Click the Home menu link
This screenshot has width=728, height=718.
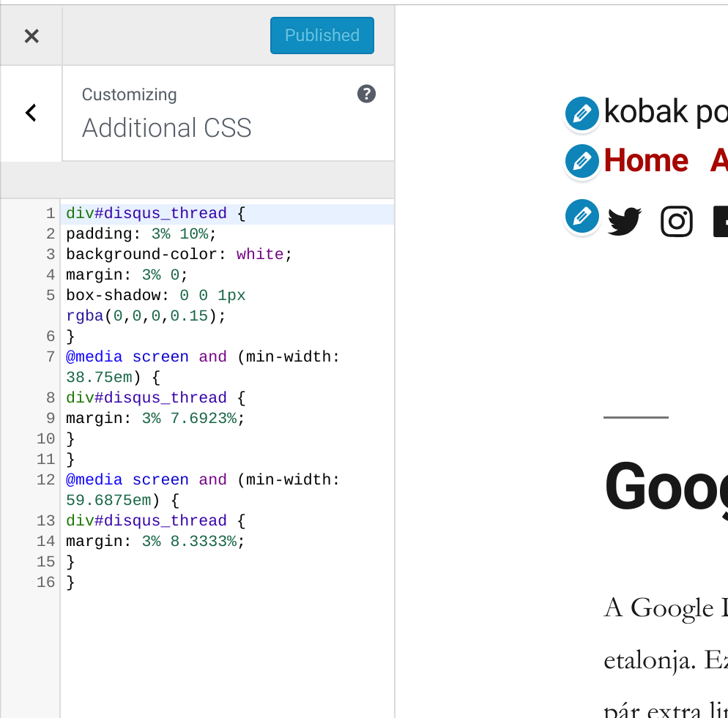[646, 160]
